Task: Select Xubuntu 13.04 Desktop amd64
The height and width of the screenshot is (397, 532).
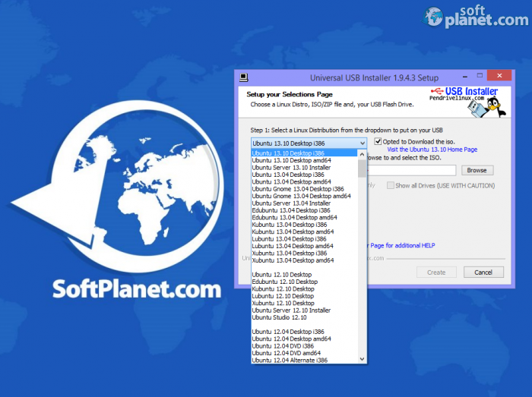Action: click(x=304, y=260)
